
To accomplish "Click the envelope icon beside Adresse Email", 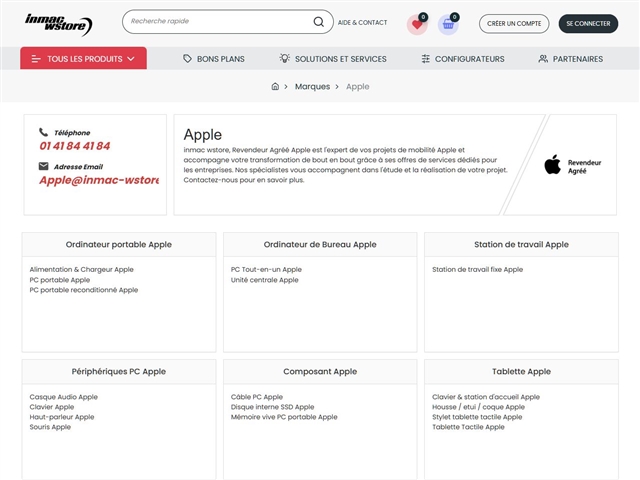I will pos(43,166).
